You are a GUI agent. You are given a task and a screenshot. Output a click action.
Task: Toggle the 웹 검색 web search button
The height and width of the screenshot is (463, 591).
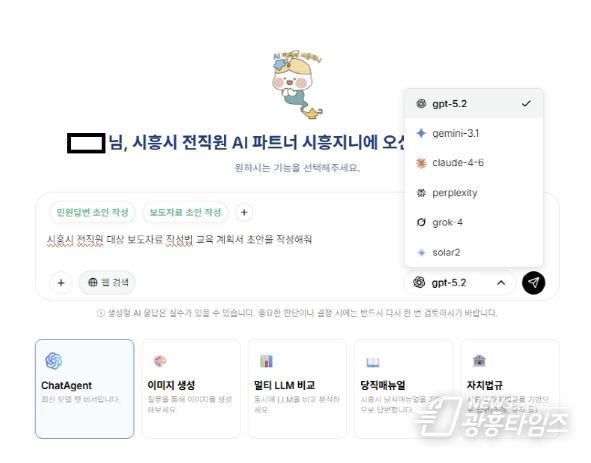107,282
